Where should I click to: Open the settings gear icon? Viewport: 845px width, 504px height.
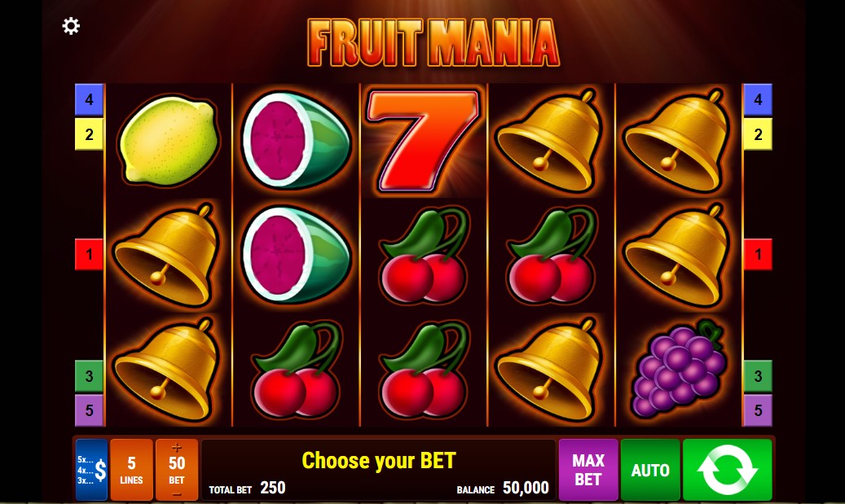(x=71, y=26)
